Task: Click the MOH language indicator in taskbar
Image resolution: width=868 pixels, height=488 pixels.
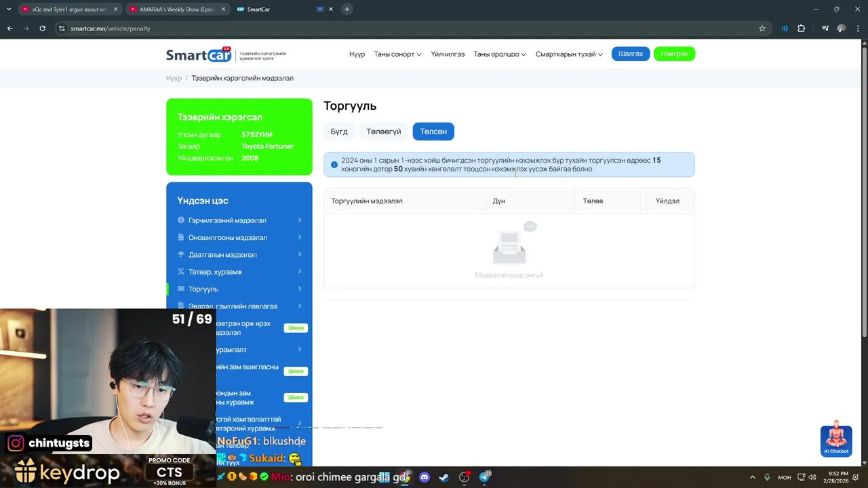Action: click(785, 477)
